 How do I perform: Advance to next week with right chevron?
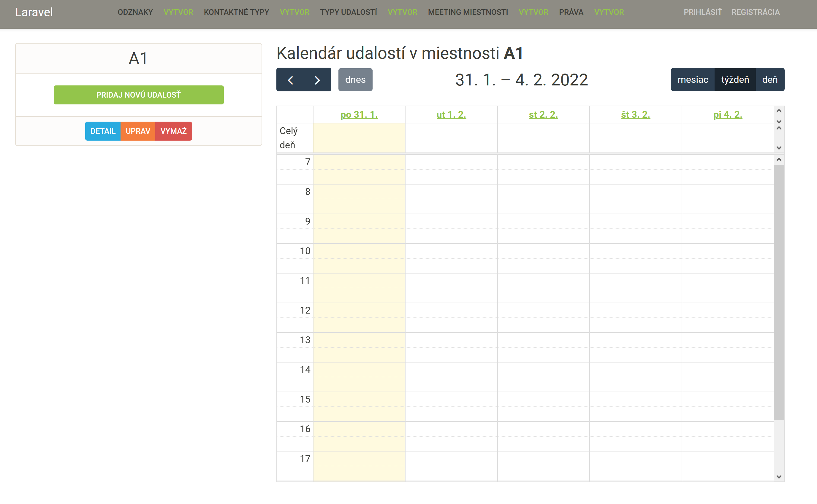[x=317, y=80]
